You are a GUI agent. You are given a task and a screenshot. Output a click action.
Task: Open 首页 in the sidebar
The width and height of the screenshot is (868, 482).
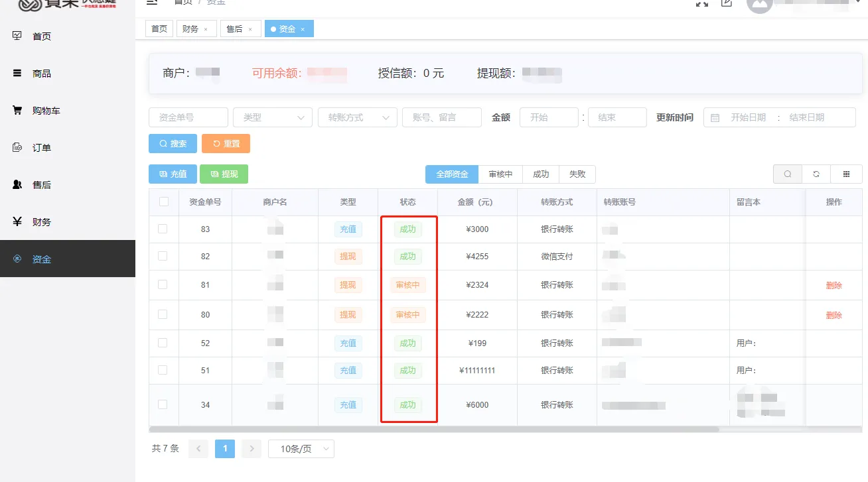click(41, 36)
